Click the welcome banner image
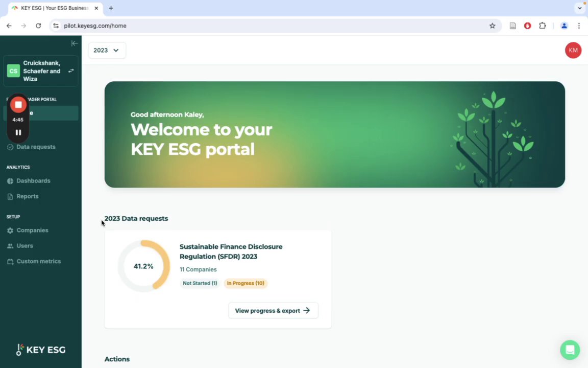The width and height of the screenshot is (588, 368). coord(334,134)
